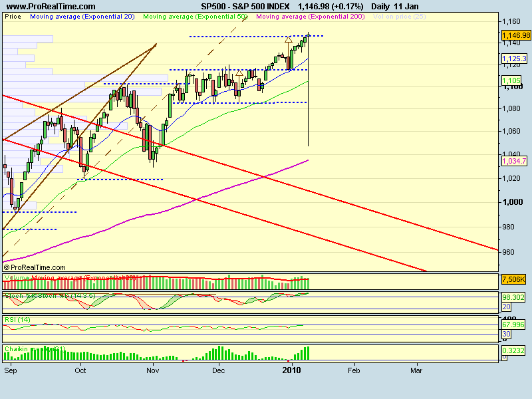Select the Daily timeframe label

click(x=380, y=7)
